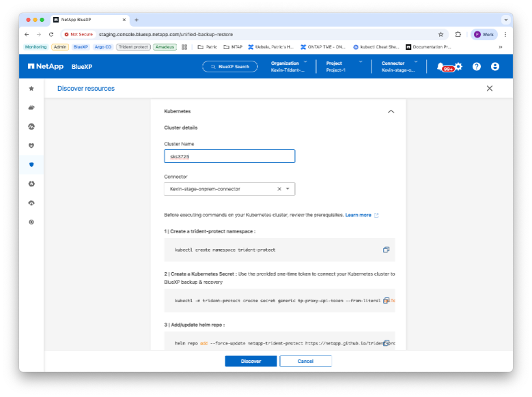This screenshot has width=532, height=397.
Task: Open the Learn more prerequisites link
Action: [362, 215]
